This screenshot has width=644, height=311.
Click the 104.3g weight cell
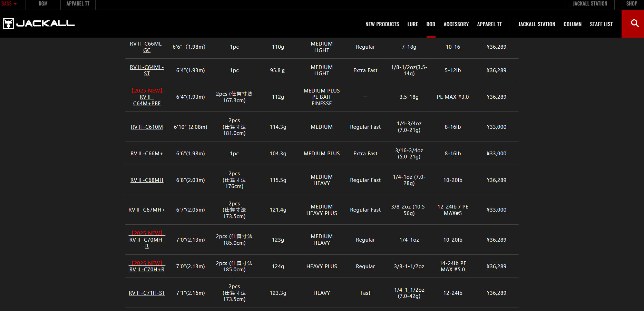point(278,154)
